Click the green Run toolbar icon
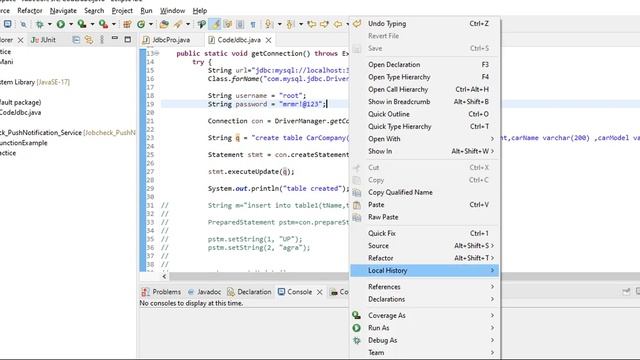Image resolution: width=640 pixels, height=360 pixels. pos(61,24)
